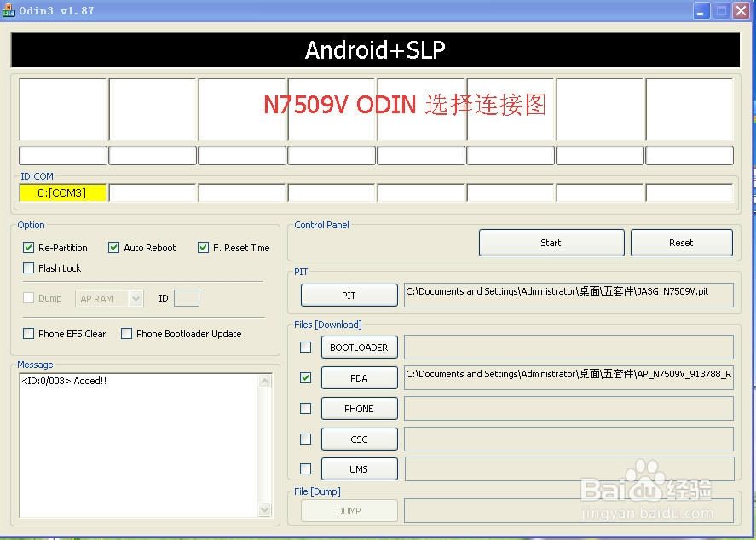Click the DUMP file button
756x540 pixels.
(x=349, y=511)
